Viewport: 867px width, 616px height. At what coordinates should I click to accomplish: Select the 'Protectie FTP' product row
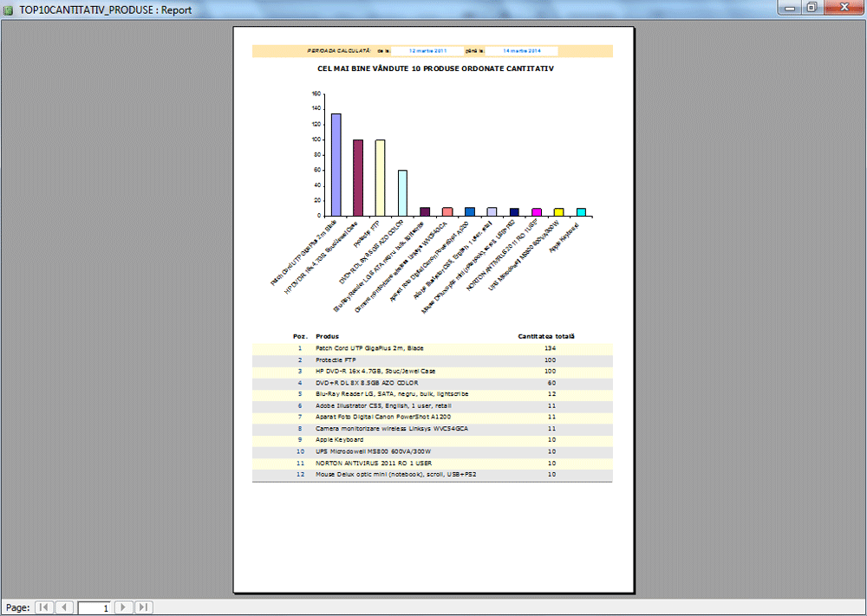tap(433, 360)
